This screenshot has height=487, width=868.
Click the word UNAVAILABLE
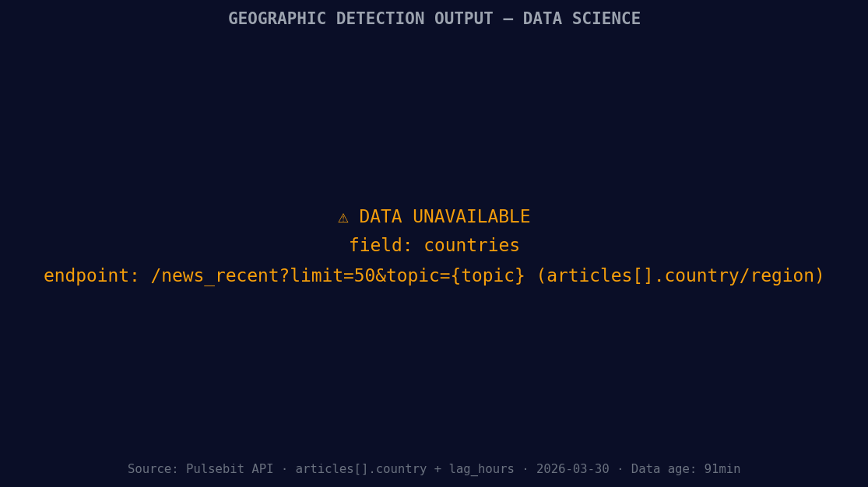click(471, 217)
